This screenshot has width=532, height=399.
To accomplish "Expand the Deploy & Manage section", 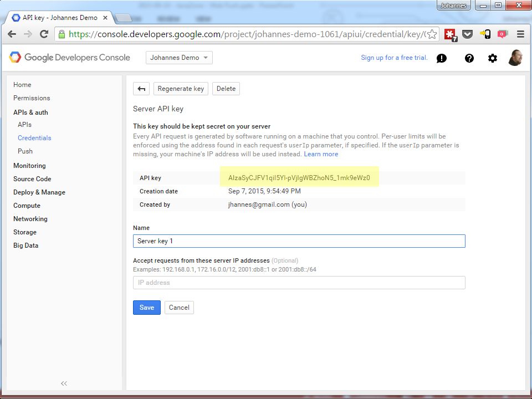I will click(39, 192).
